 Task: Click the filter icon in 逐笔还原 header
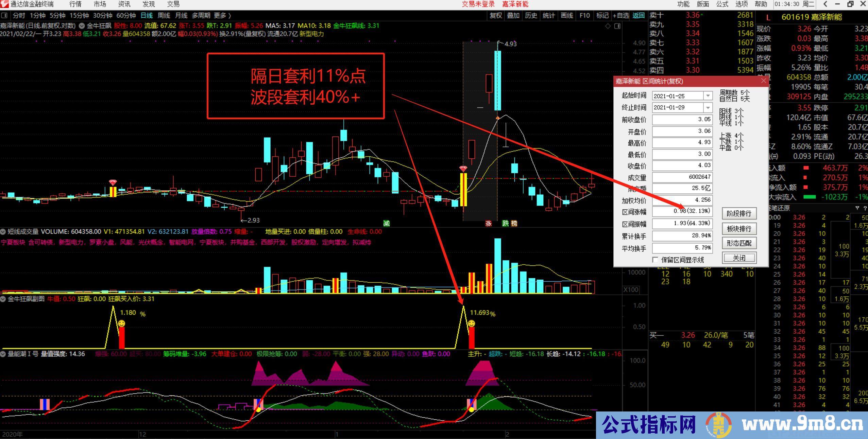pos(857,208)
